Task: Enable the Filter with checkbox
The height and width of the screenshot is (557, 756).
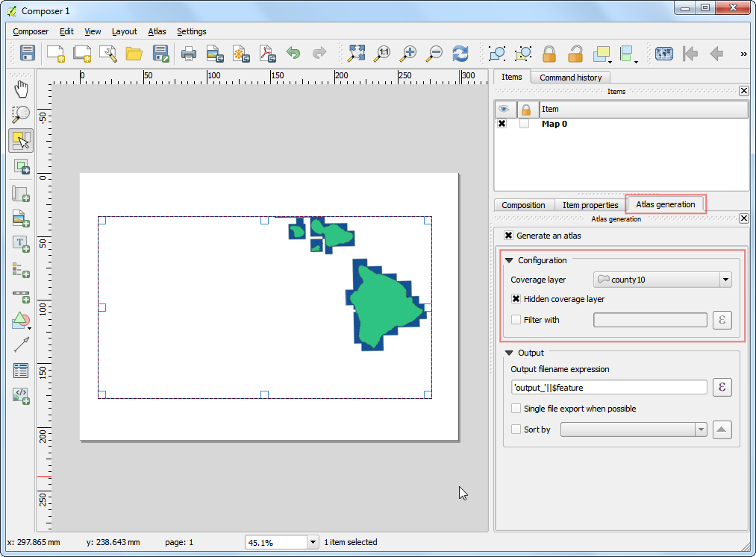Action: [516, 319]
